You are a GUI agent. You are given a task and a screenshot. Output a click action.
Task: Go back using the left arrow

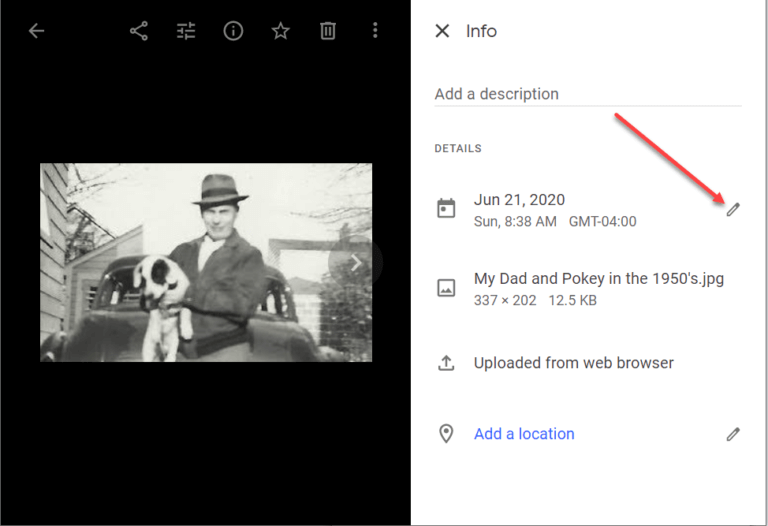click(36, 31)
